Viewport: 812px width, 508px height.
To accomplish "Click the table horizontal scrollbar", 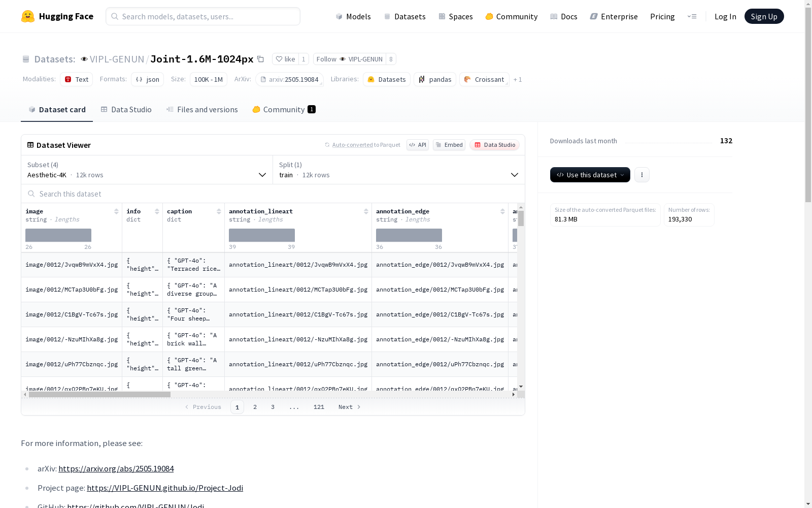I will (x=99, y=394).
